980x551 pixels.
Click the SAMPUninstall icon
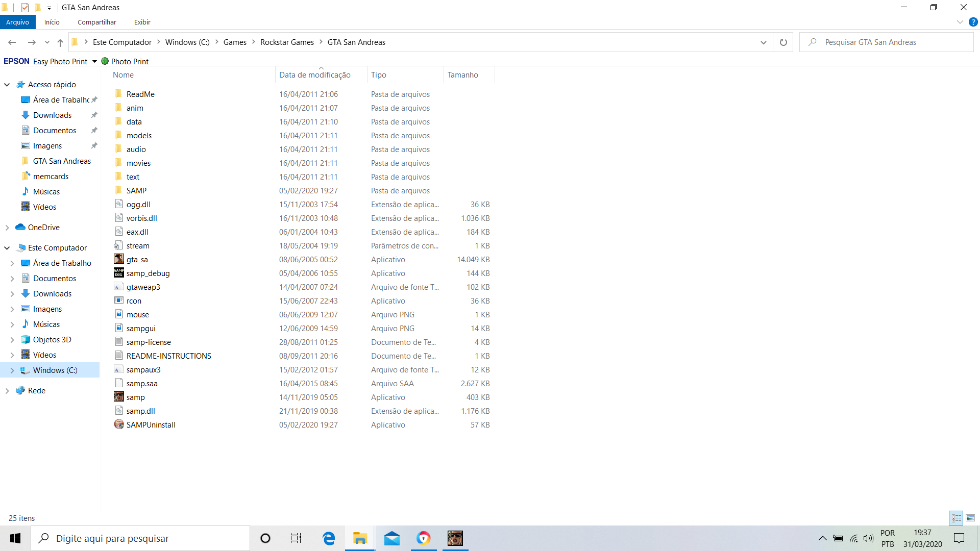pos(119,424)
